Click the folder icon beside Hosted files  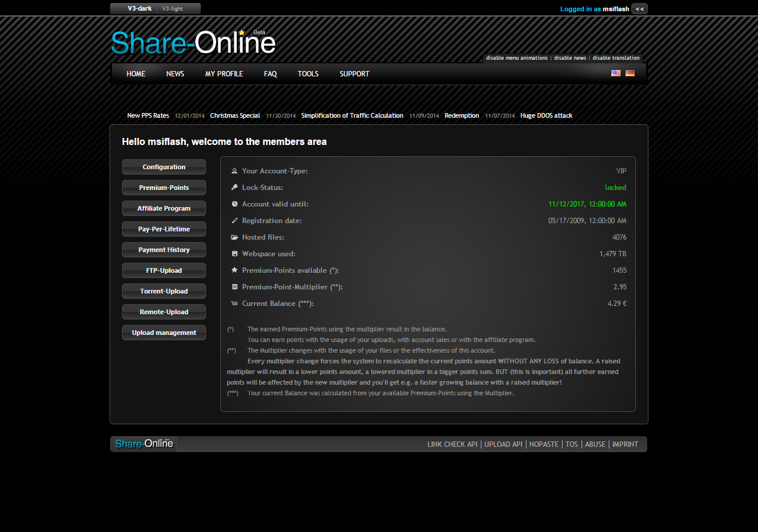click(x=235, y=237)
